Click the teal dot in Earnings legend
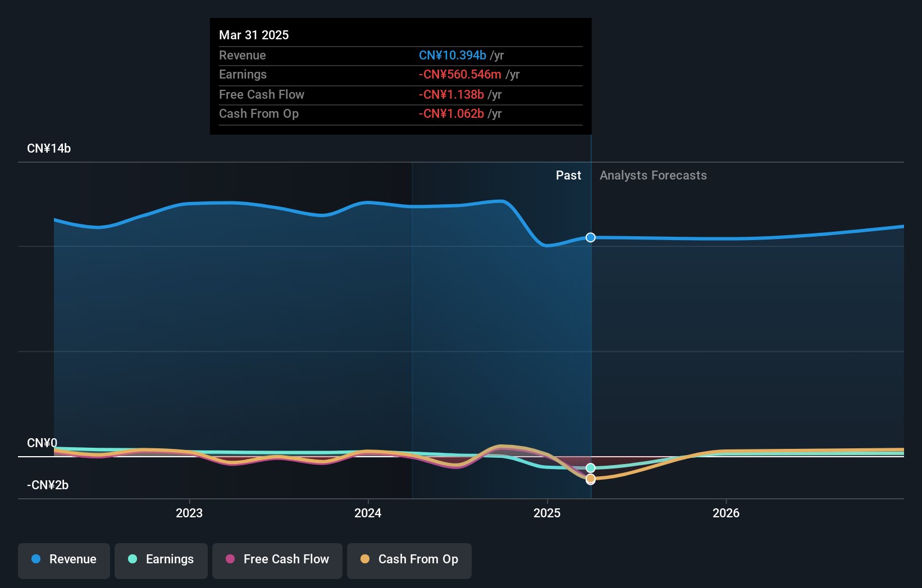 pyautogui.click(x=133, y=559)
